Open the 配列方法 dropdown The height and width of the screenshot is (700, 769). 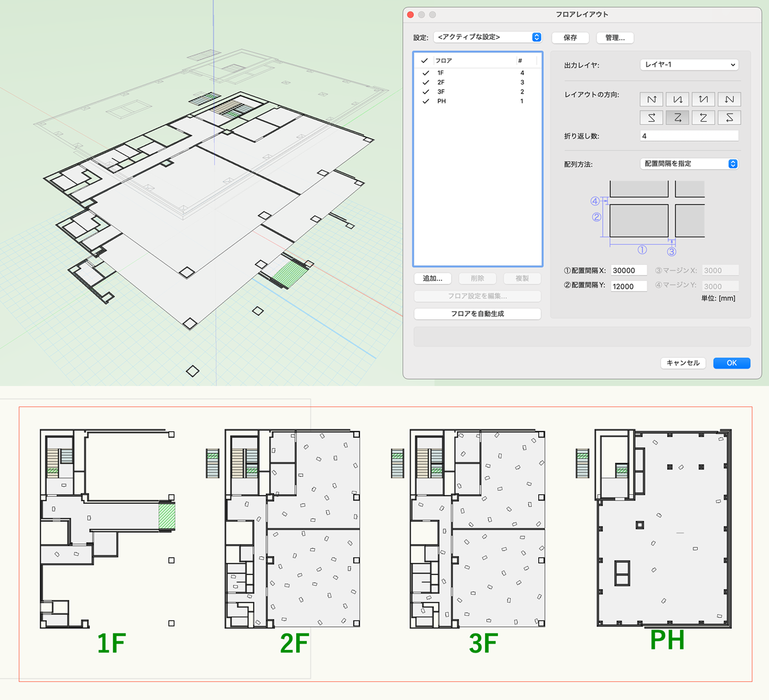click(x=689, y=163)
